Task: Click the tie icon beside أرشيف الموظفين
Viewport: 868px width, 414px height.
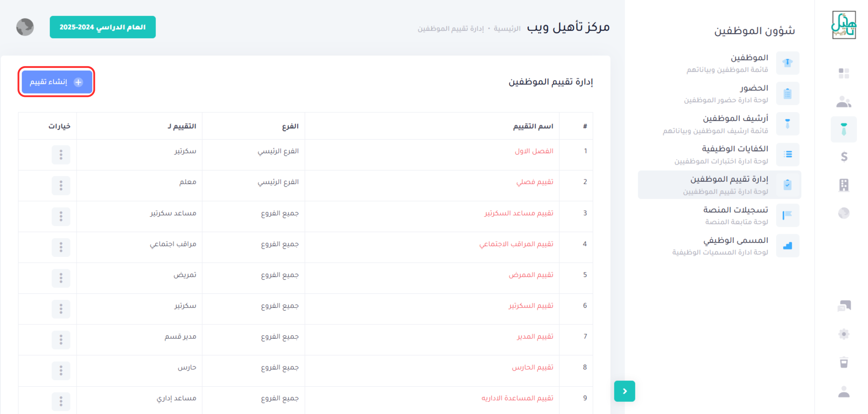Action: click(x=787, y=124)
